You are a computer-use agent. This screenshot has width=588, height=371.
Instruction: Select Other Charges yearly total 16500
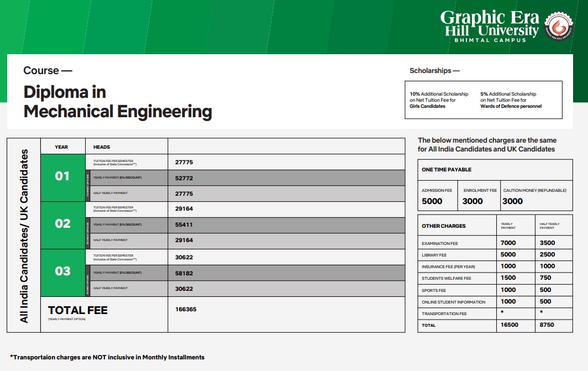coord(510,325)
